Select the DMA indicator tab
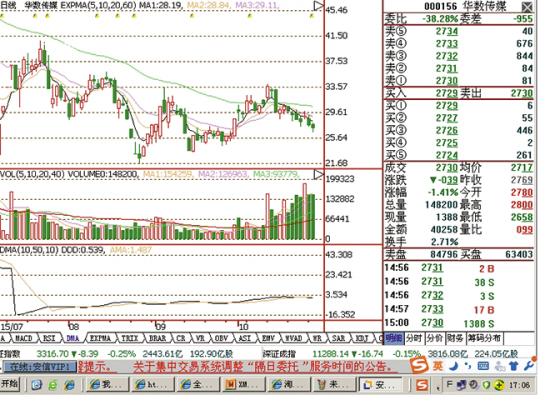 (x=73, y=338)
